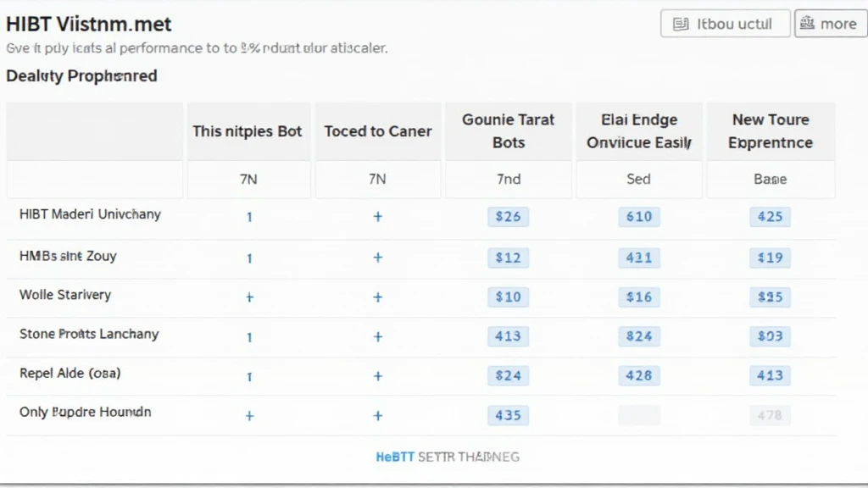Screen dimensions: 868x488
Task: Select the Gounie Tarat Bots column header
Action: click(508, 131)
